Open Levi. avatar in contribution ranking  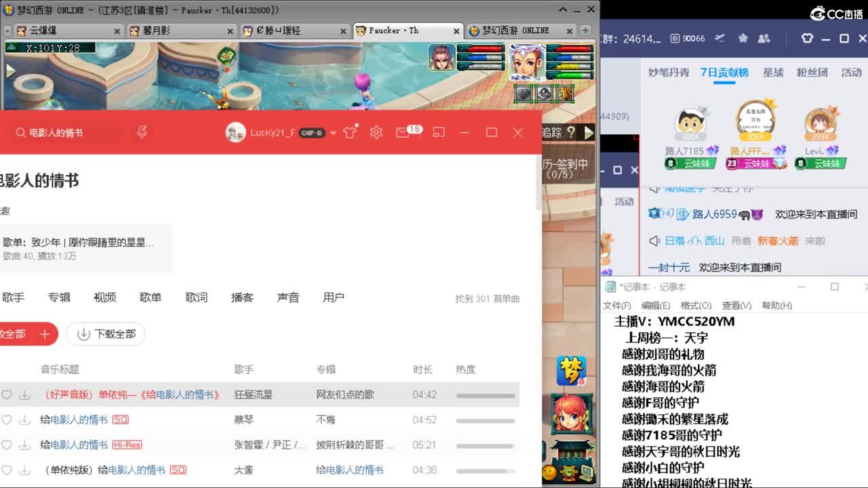(821, 125)
